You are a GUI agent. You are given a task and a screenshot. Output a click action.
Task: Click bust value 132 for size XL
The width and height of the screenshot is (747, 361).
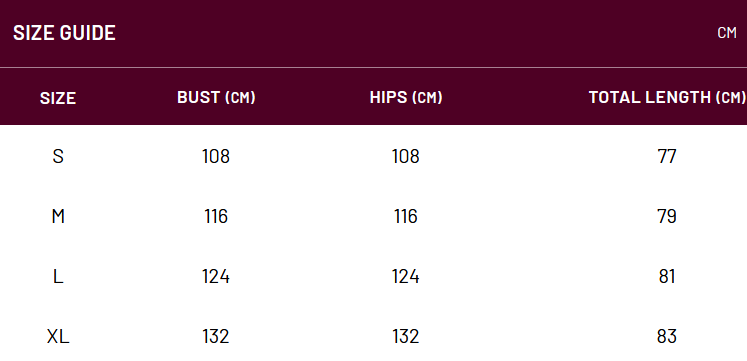click(216, 337)
